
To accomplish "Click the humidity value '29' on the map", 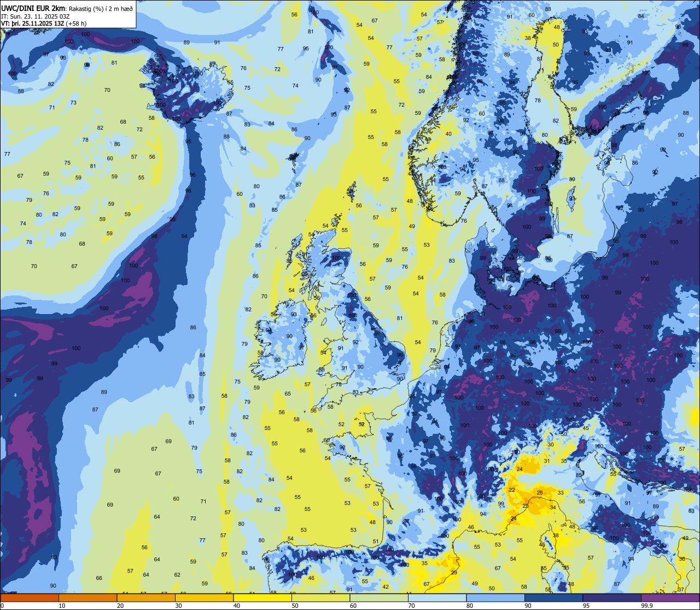I will (454, 572).
